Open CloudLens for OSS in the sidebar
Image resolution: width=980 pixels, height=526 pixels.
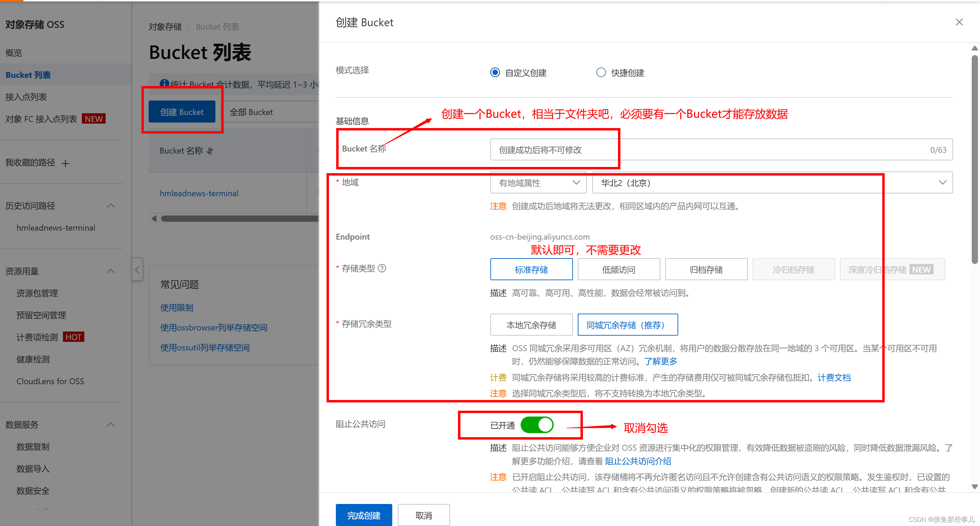click(50, 381)
